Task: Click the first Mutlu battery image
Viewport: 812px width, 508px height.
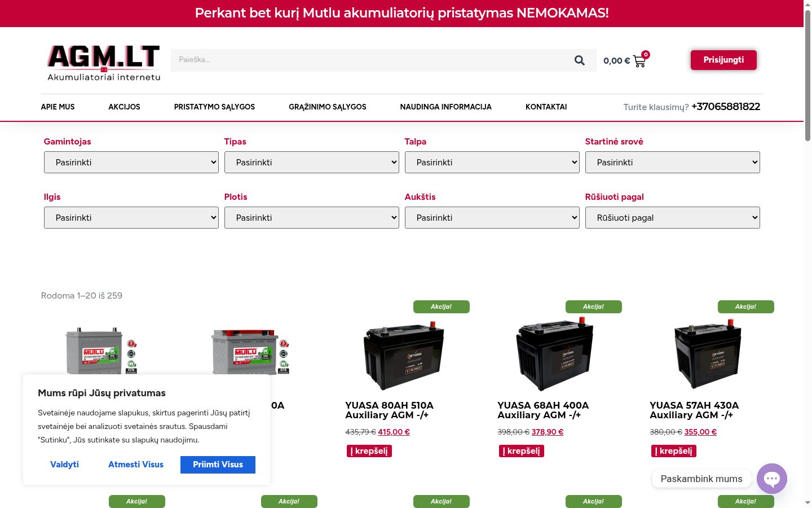Action: [x=101, y=351]
